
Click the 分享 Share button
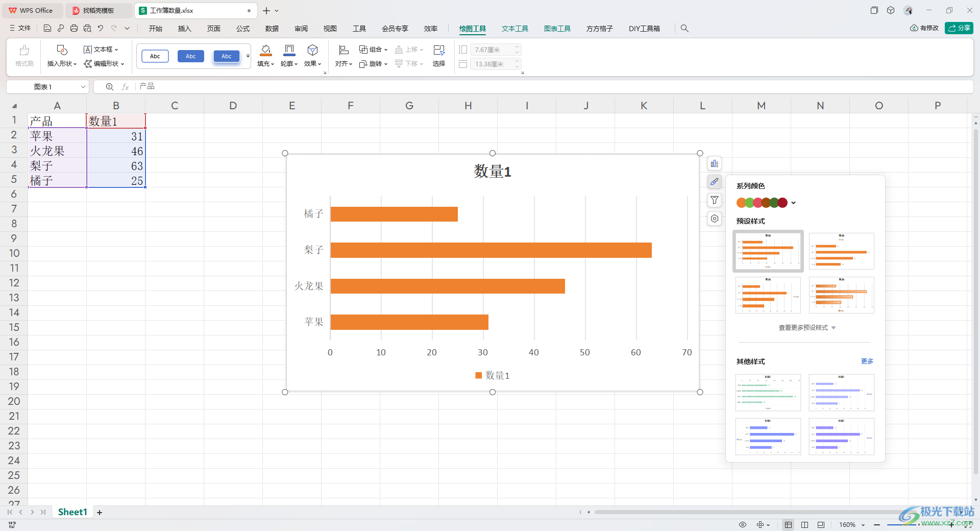[959, 28]
